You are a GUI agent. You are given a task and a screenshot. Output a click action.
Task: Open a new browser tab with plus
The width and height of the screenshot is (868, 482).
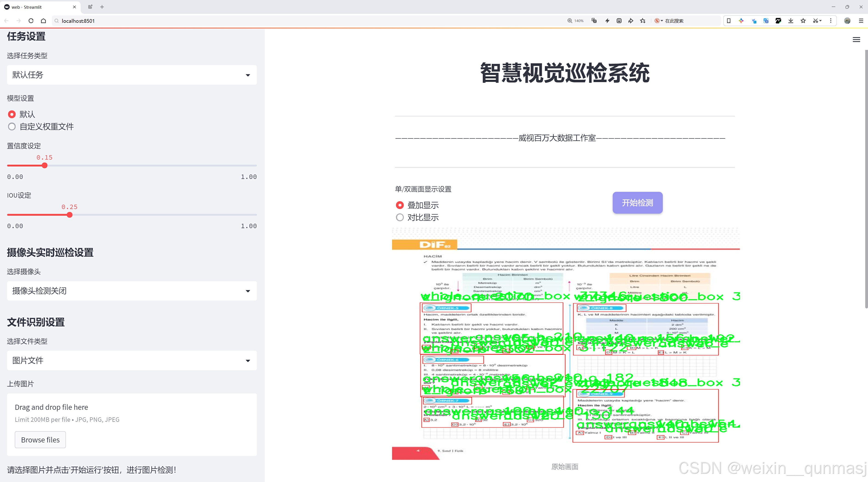coord(102,7)
